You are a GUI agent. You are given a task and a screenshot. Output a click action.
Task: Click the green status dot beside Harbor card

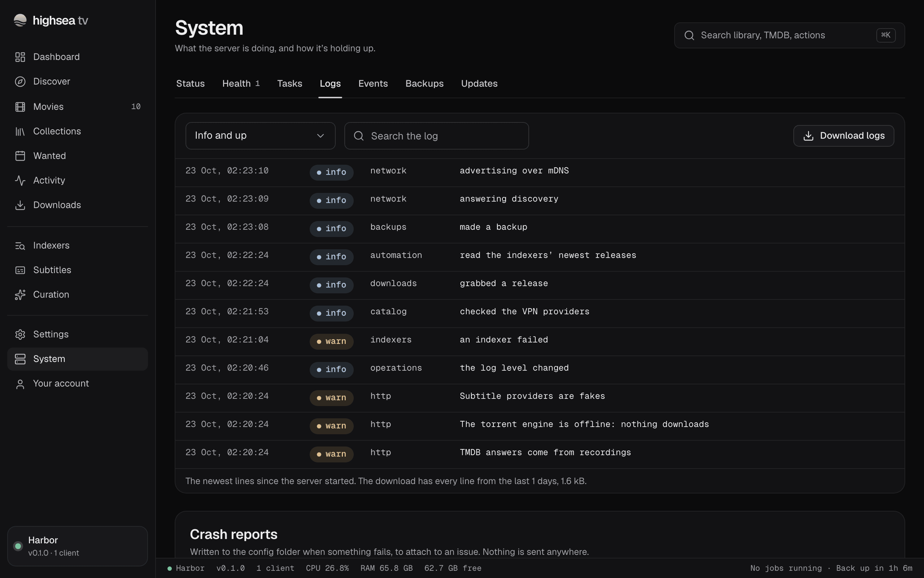(x=18, y=546)
